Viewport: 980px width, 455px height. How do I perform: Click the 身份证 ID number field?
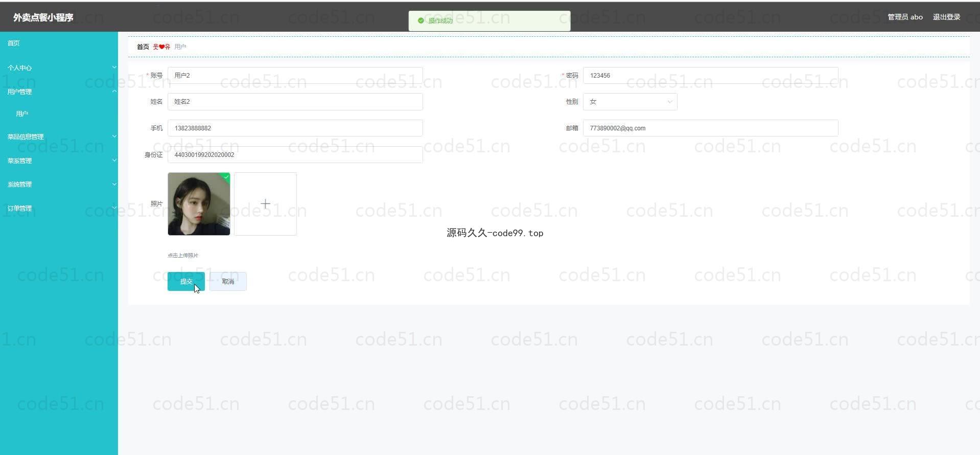tap(295, 155)
